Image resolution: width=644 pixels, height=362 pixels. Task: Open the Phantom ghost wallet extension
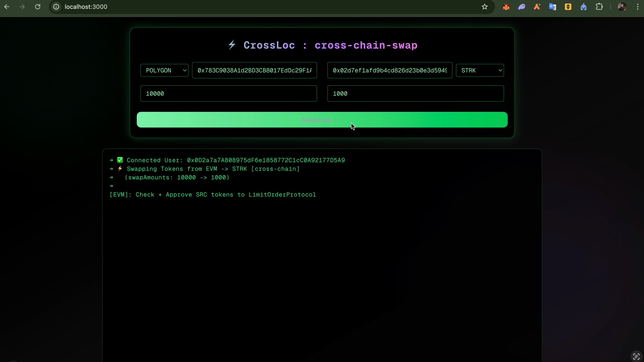(521, 7)
